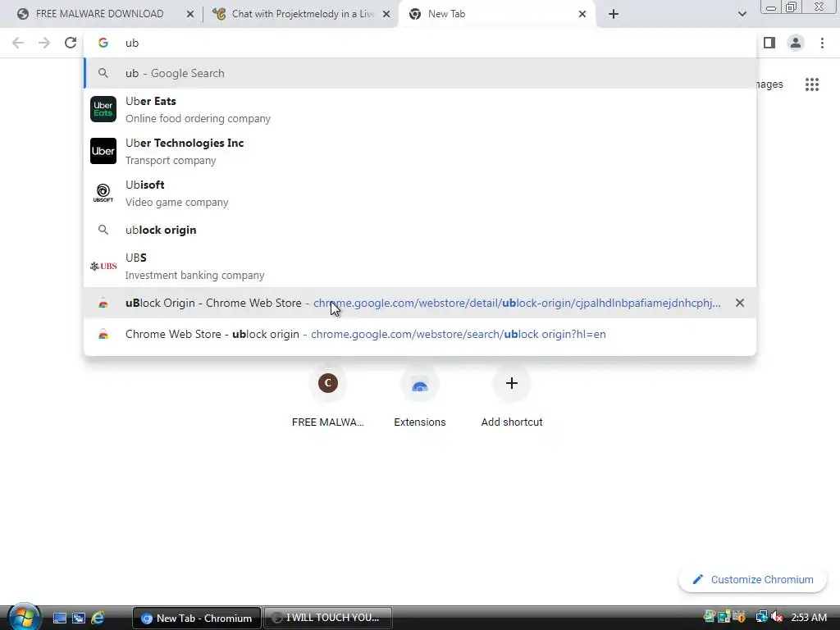Select the UBS logo suggestion

(x=103, y=267)
